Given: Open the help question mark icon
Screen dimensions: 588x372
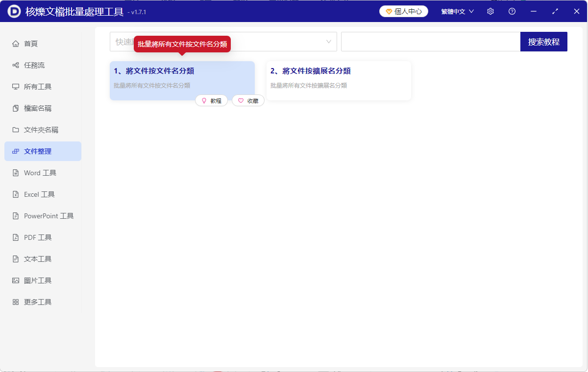Looking at the screenshot, I should point(512,11).
